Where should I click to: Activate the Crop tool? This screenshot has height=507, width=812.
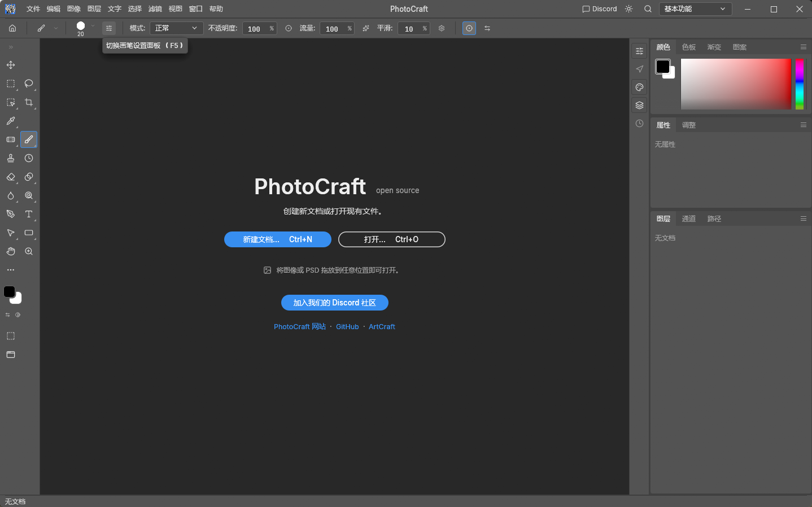pos(29,102)
